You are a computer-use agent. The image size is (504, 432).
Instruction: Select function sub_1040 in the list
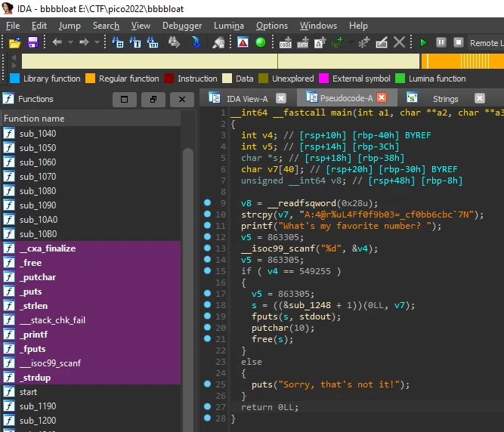point(91,134)
